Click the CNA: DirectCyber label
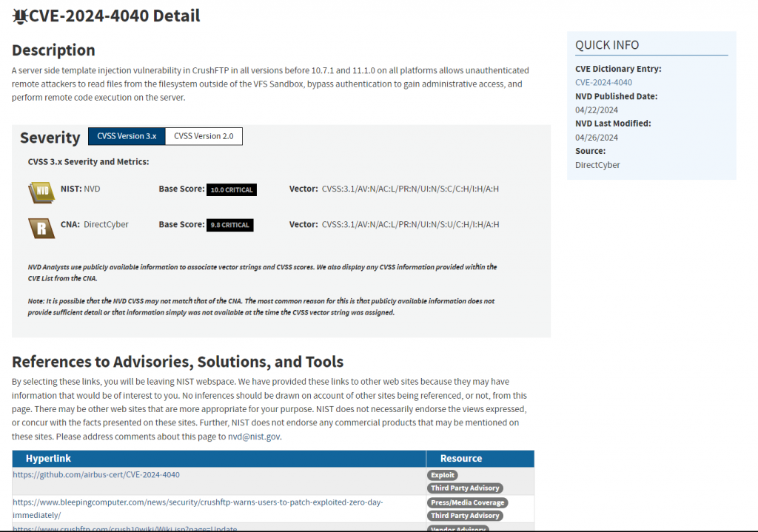 tap(95, 225)
